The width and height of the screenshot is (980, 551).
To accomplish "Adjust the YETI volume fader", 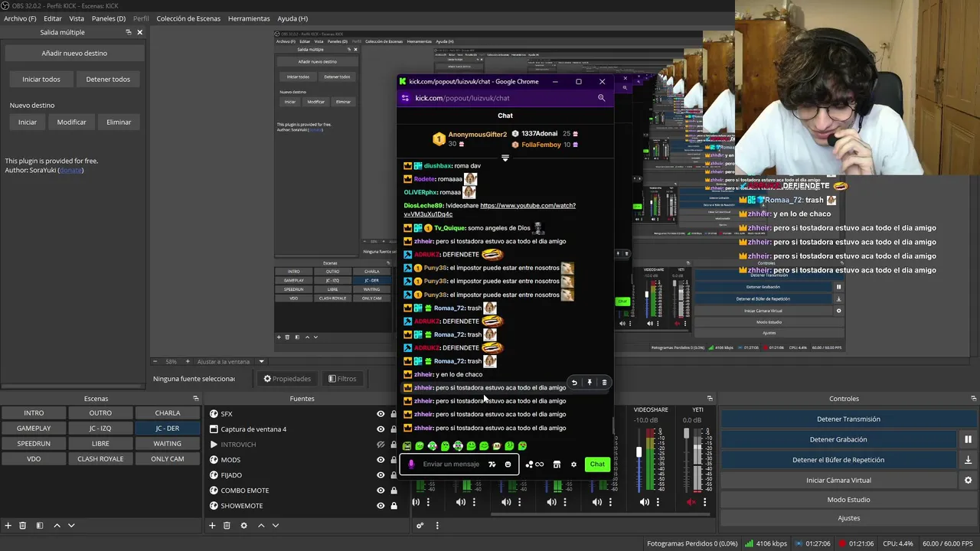I will pyautogui.click(x=687, y=434).
